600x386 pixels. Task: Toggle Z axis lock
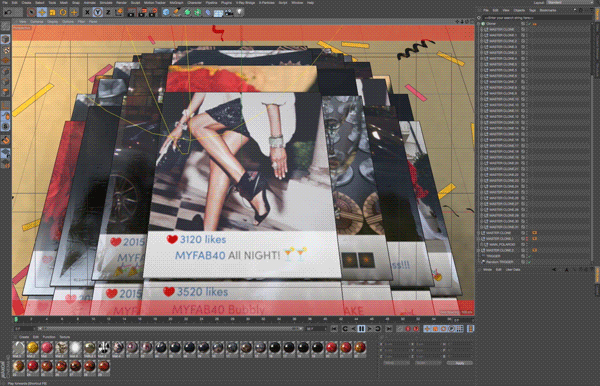coord(108,12)
